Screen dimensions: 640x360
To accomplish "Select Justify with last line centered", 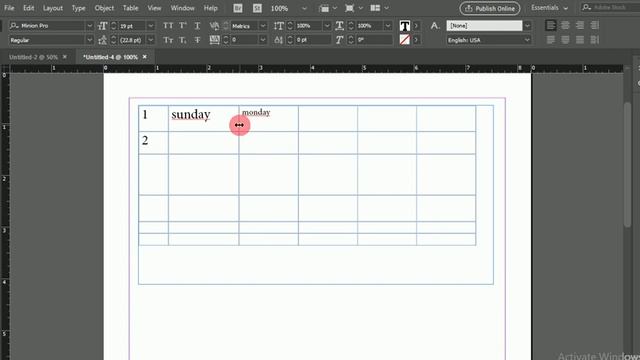I will pos(565,40).
